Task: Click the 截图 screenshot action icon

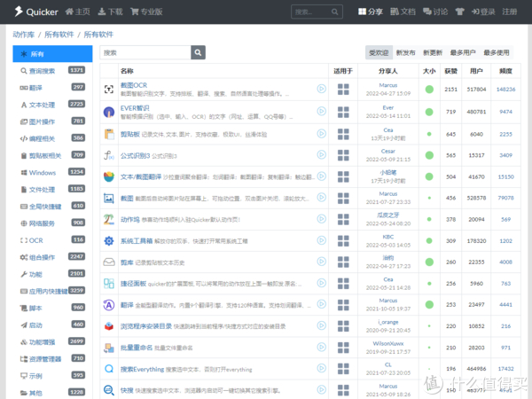Action: (108, 198)
